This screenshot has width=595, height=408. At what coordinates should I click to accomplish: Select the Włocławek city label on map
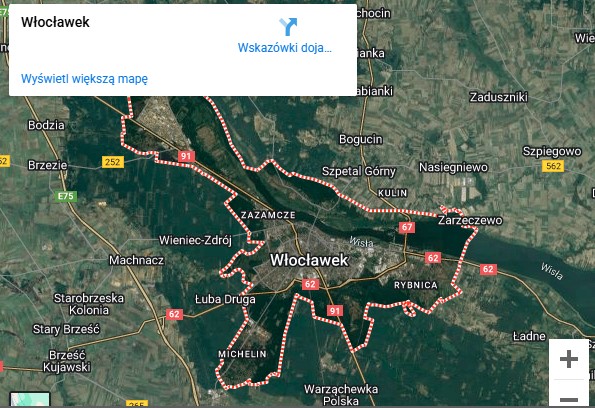click(x=309, y=260)
